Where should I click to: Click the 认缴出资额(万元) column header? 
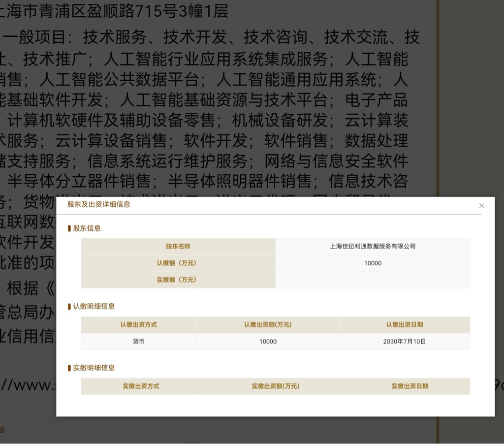pos(268,325)
